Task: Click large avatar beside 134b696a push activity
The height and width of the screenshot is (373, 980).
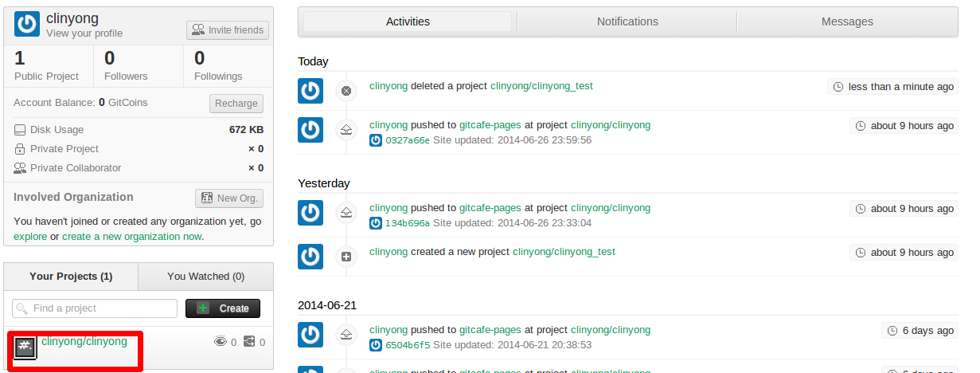Action: 310,213
